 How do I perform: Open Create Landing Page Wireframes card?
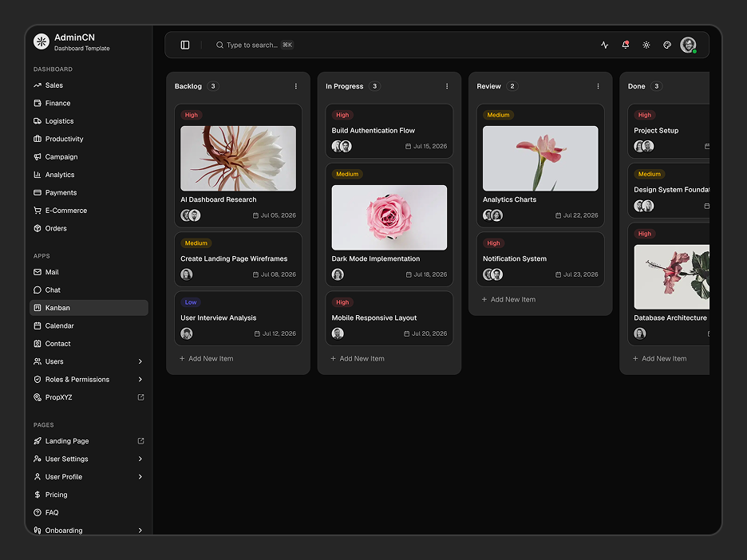pos(238,259)
